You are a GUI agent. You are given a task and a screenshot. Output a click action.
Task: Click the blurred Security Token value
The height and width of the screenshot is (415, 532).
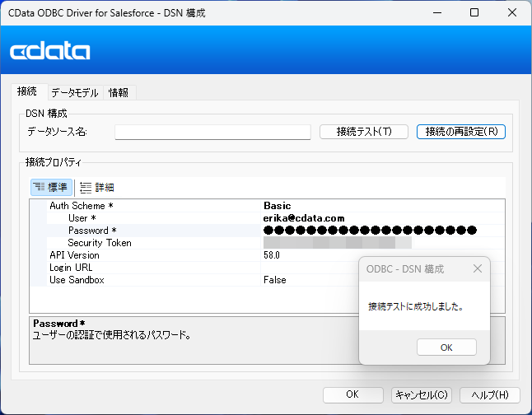tap(338, 243)
